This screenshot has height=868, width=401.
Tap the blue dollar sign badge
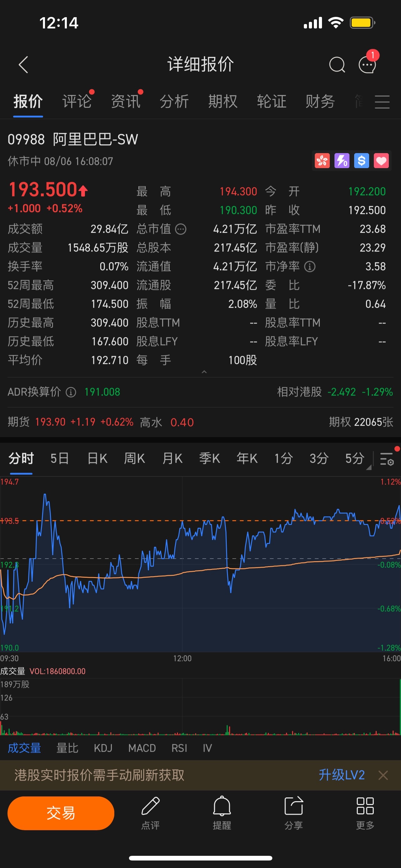coord(362,160)
